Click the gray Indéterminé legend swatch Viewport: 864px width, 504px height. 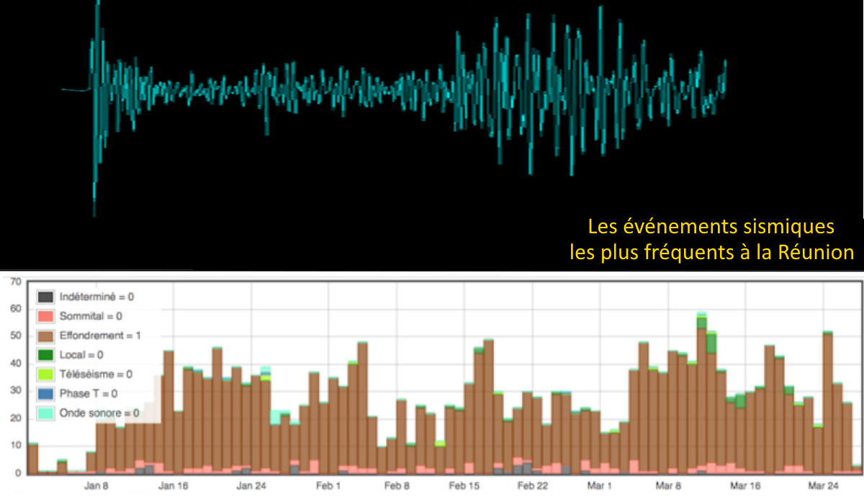[45, 297]
